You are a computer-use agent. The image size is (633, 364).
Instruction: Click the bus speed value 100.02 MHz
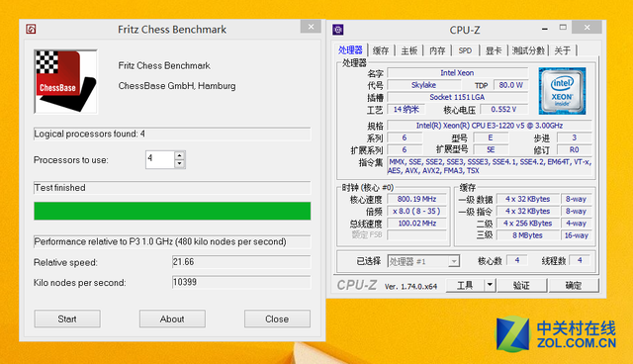click(x=416, y=223)
